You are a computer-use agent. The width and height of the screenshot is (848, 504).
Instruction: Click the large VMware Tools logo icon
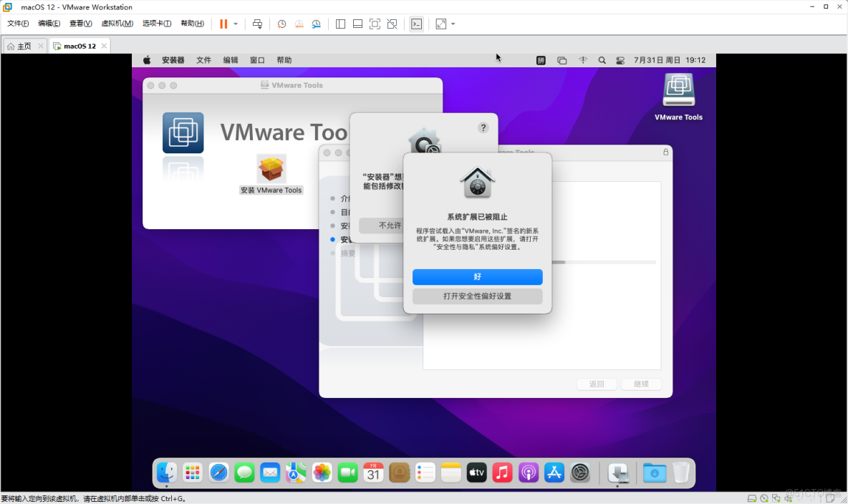click(183, 133)
